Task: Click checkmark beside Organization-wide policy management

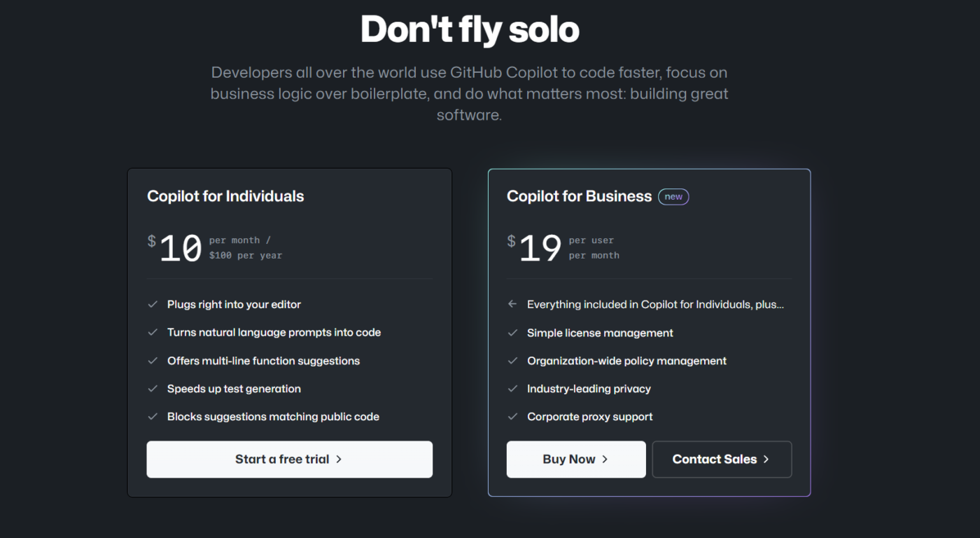Action: (512, 361)
